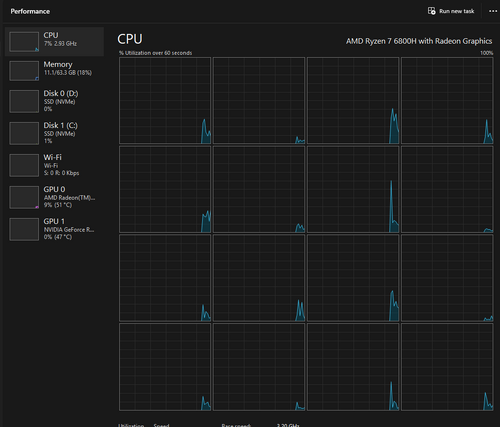Select the GPU 0 AMD Radeon entry
The width and height of the screenshot is (500, 427).
pos(54,197)
